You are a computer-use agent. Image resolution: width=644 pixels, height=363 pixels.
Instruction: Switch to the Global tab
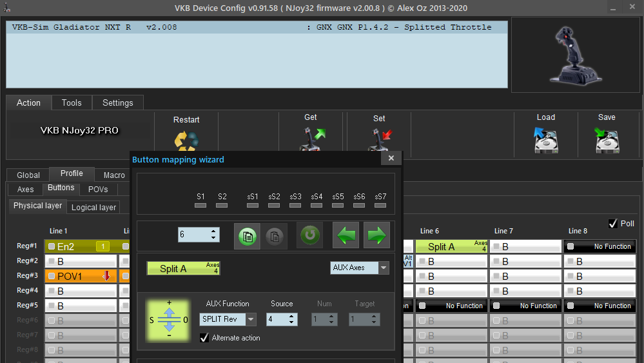click(28, 175)
